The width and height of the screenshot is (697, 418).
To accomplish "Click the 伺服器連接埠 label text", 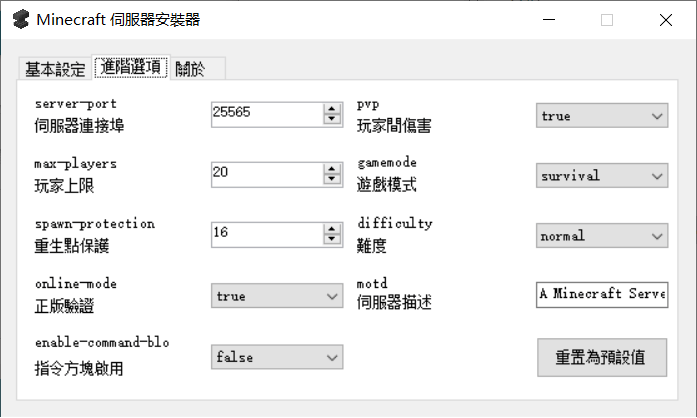I will tap(79, 126).
